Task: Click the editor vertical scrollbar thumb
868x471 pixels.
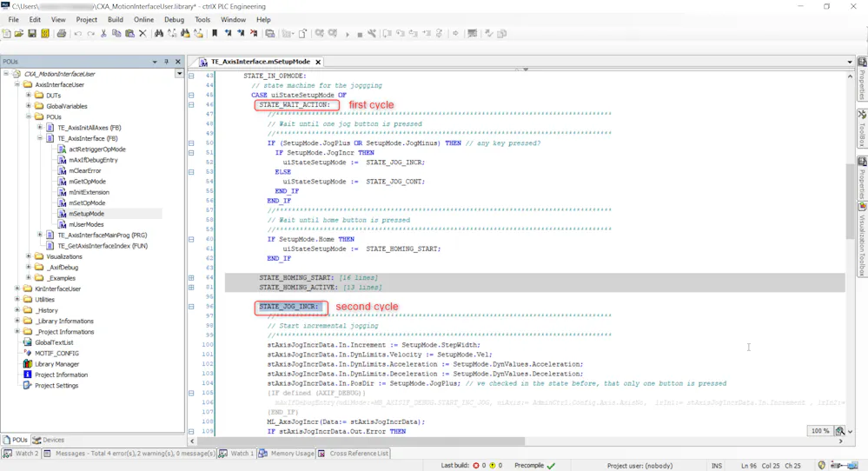Action: pyautogui.click(x=851, y=202)
